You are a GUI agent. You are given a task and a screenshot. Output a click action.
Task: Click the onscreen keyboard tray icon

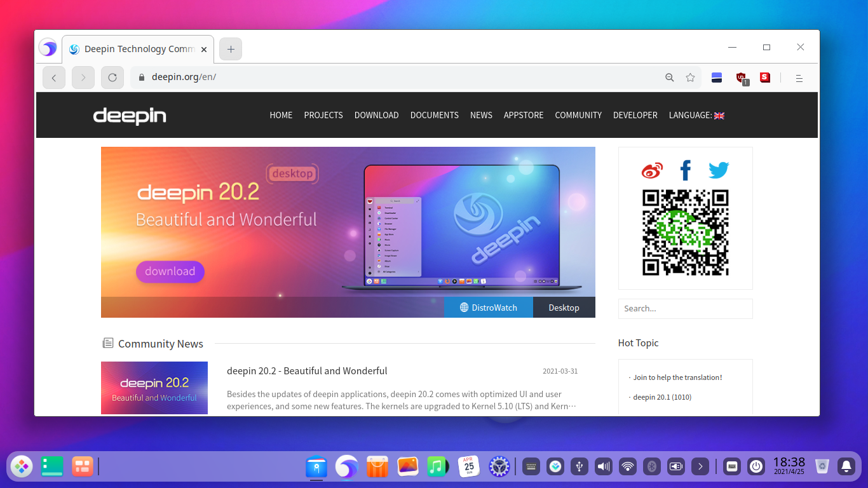pyautogui.click(x=531, y=466)
